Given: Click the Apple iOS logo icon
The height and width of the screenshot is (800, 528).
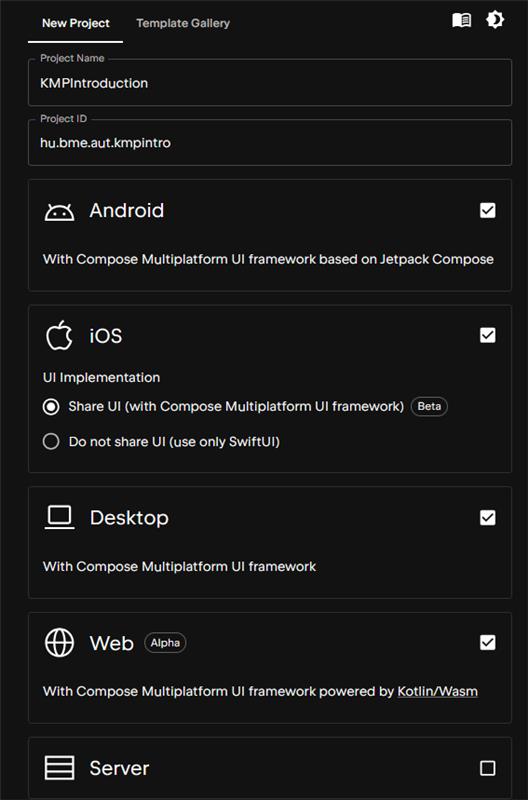Looking at the screenshot, I should [59, 335].
